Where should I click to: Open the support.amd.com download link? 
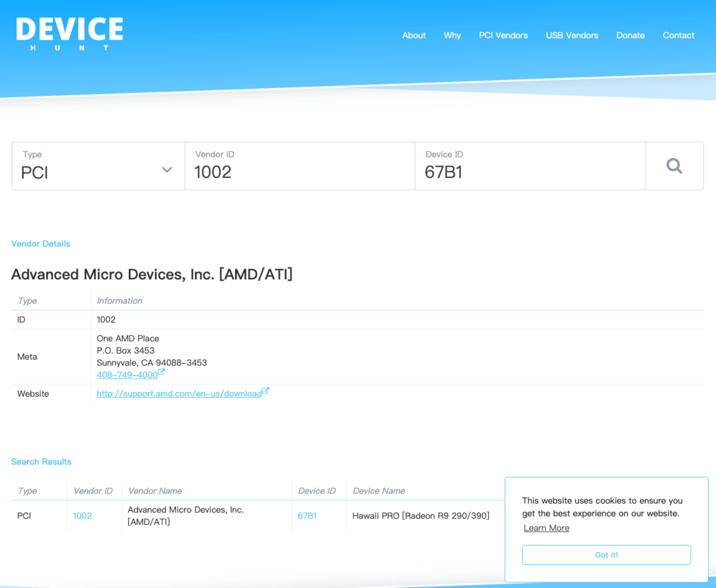pos(179,394)
